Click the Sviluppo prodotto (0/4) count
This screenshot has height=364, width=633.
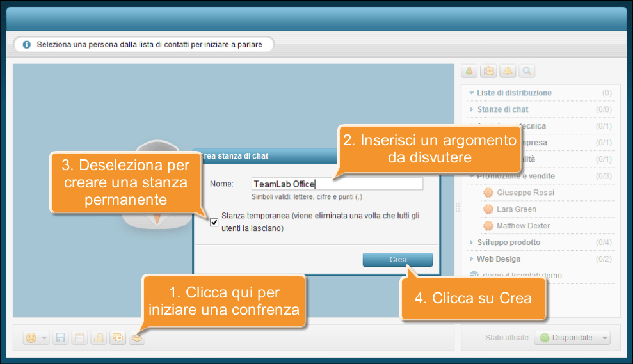click(x=604, y=242)
